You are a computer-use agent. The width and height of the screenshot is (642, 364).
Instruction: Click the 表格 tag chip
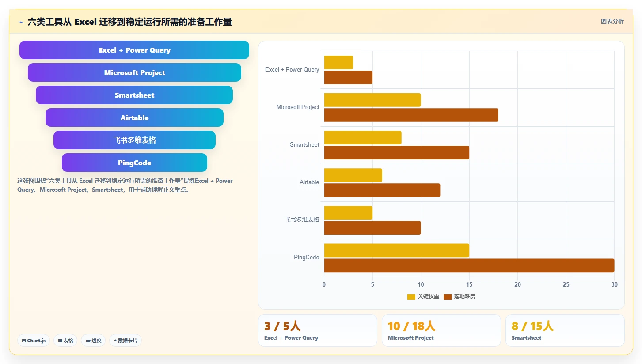point(65,341)
